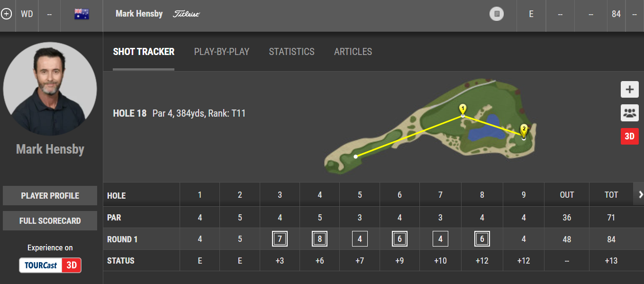Click shot marker 2 near the green

coord(524,129)
